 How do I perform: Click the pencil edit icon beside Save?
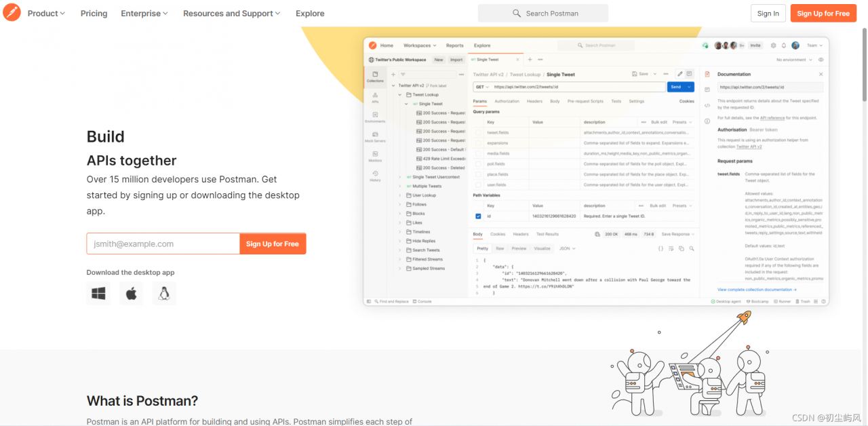[x=680, y=74]
